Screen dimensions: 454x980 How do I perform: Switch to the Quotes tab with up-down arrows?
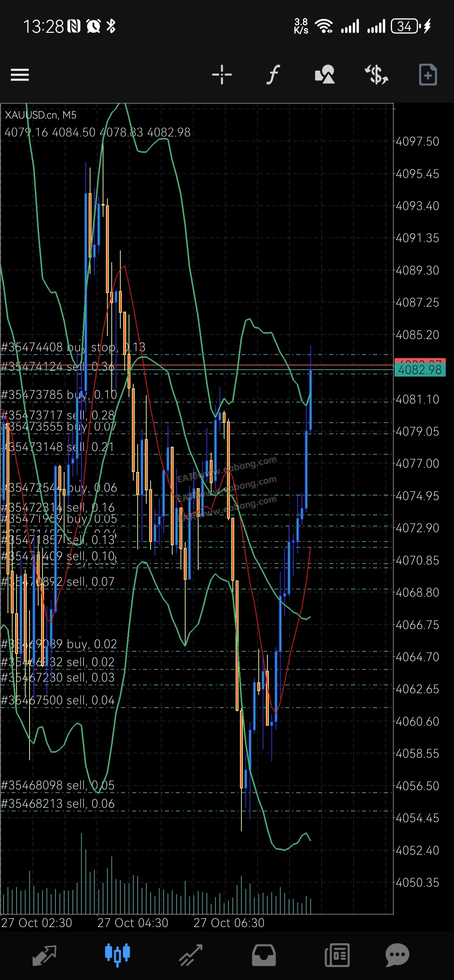coord(45,955)
